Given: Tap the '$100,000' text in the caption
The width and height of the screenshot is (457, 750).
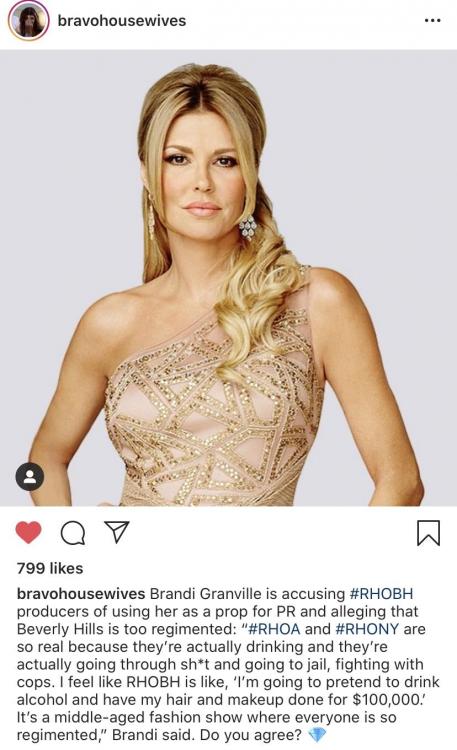Looking at the screenshot, I should pos(389,699).
